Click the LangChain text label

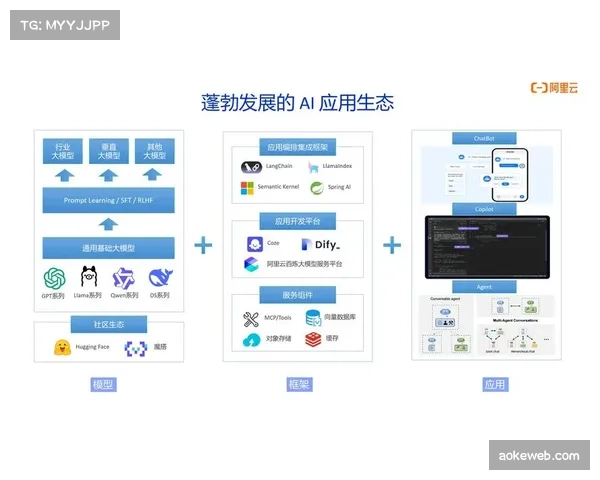(x=279, y=166)
